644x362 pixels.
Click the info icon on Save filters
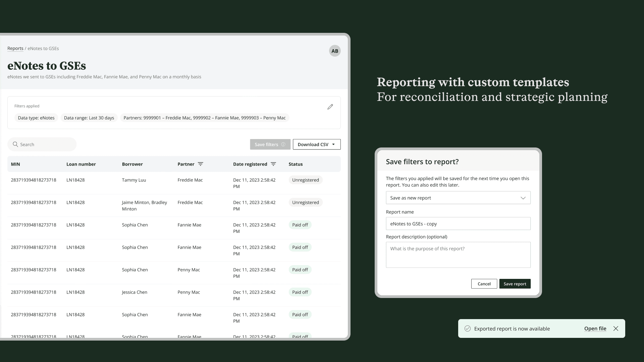pyautogui.click(x=283, y=144)
